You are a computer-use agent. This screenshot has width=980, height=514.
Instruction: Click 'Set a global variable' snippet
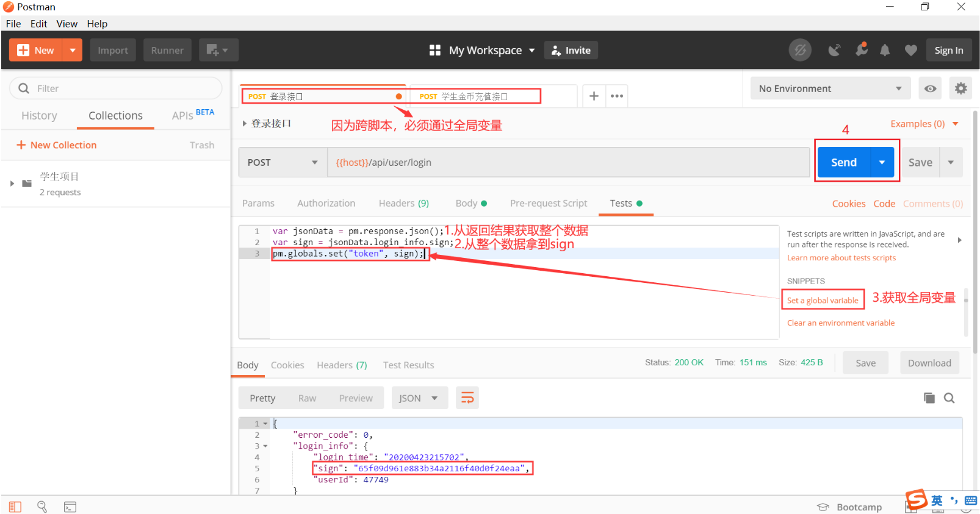point(823,300)
